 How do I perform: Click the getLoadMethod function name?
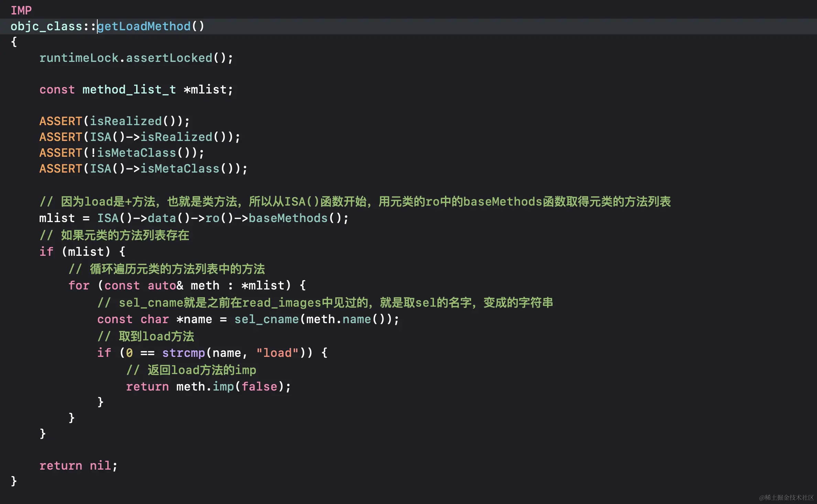click(144, 26)
